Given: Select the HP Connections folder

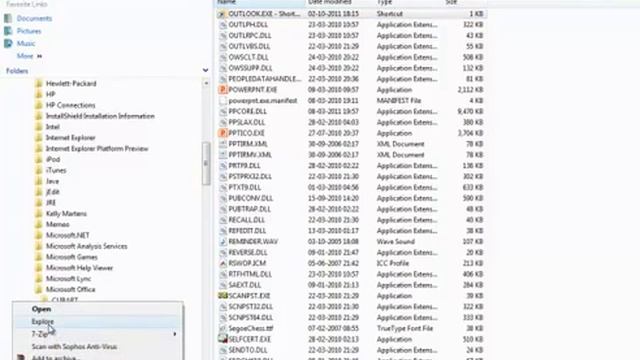Looking at the screenshot, I should click(x=70, y=105).
